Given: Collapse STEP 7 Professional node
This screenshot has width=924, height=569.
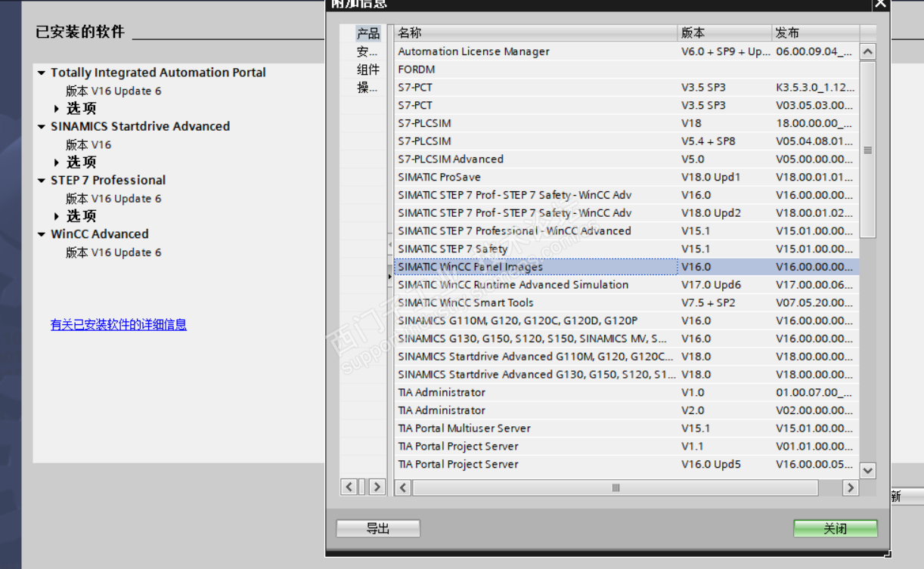Looking at the screenshot, I should (42, 181).
